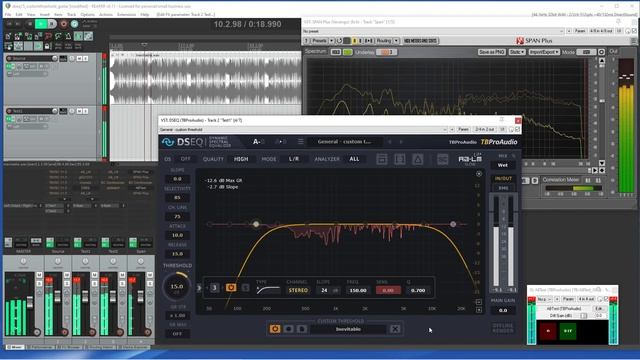
Task: Click the Threshold 15.0 knob
Action: [177, 287]
